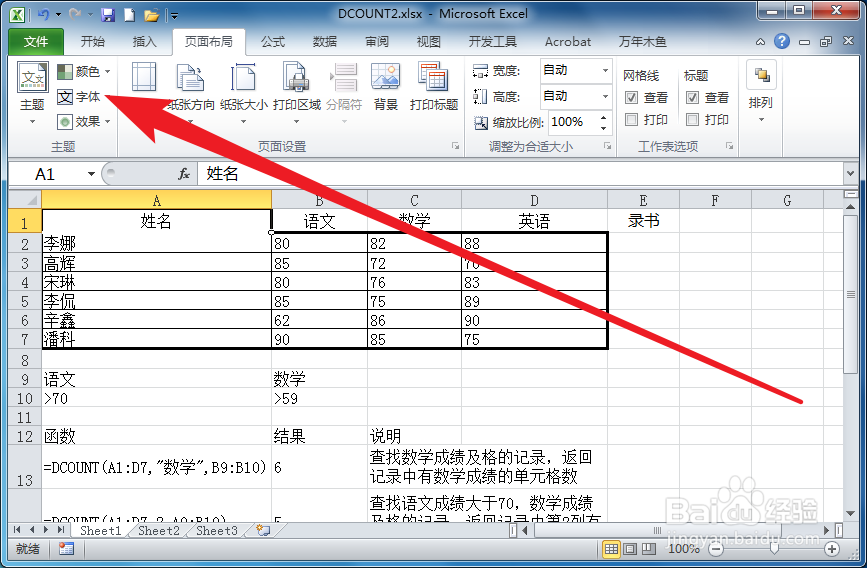
Task: Switch to Sheet3 worksheet tab
Action: coord(217,530)
